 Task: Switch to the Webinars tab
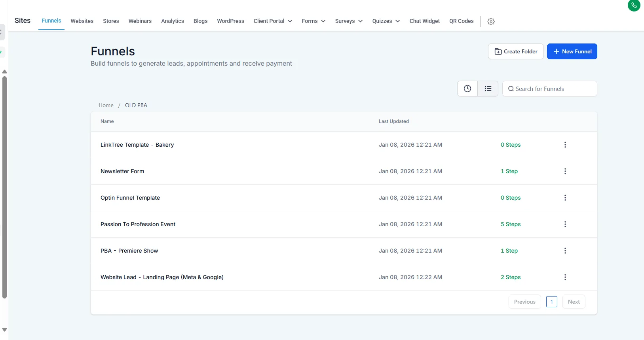[x=140, y=21]
